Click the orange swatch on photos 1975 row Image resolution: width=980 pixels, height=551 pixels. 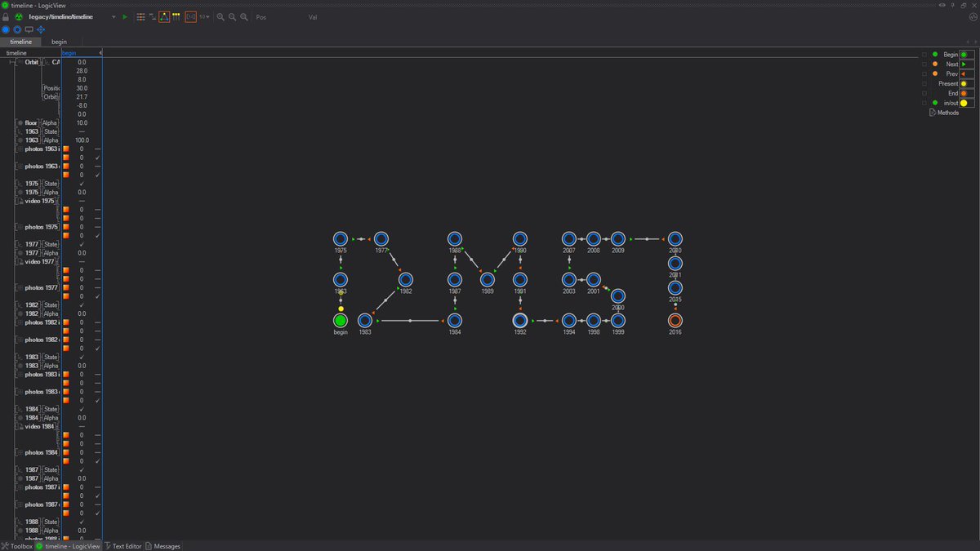pos(66,227)
